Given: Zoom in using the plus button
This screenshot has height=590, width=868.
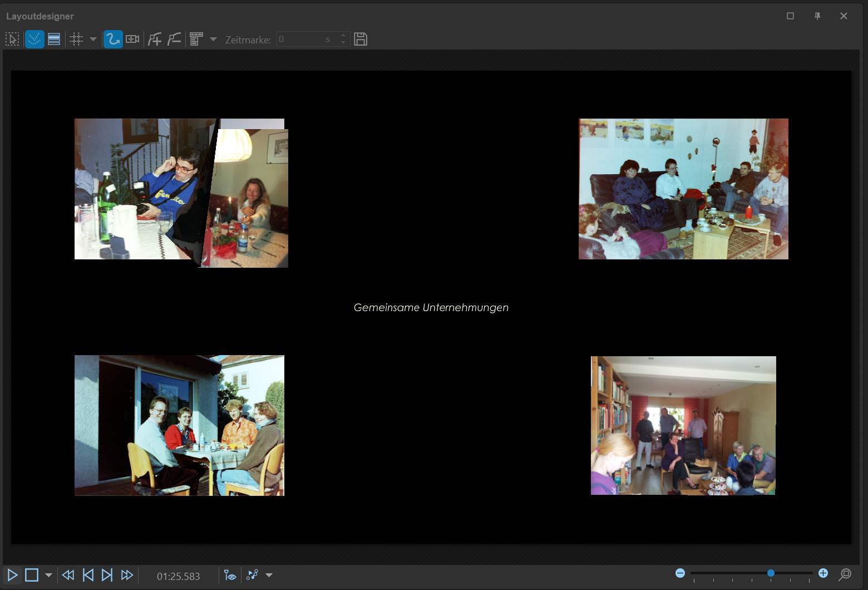Looking at the screenshot, I should click(x=823, y=573).
